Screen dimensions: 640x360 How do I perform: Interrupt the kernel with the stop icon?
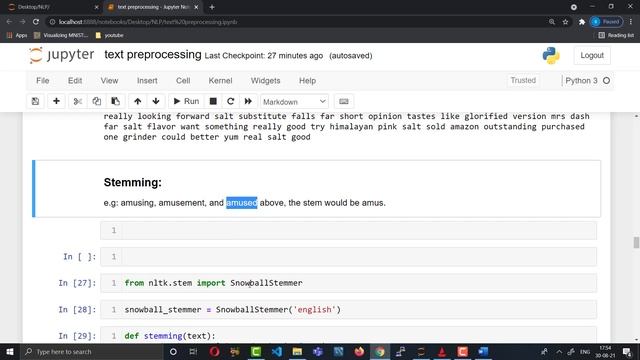click(x=213, y=101)
